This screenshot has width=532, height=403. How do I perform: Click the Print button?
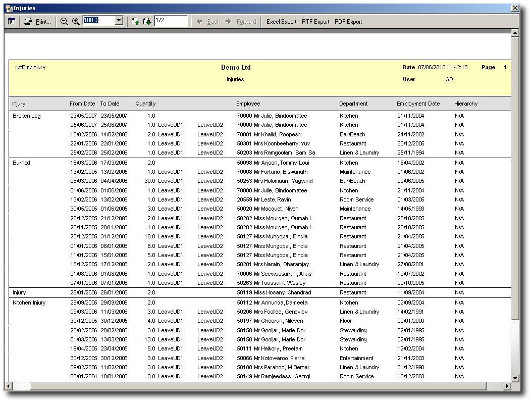click(37, 22)
